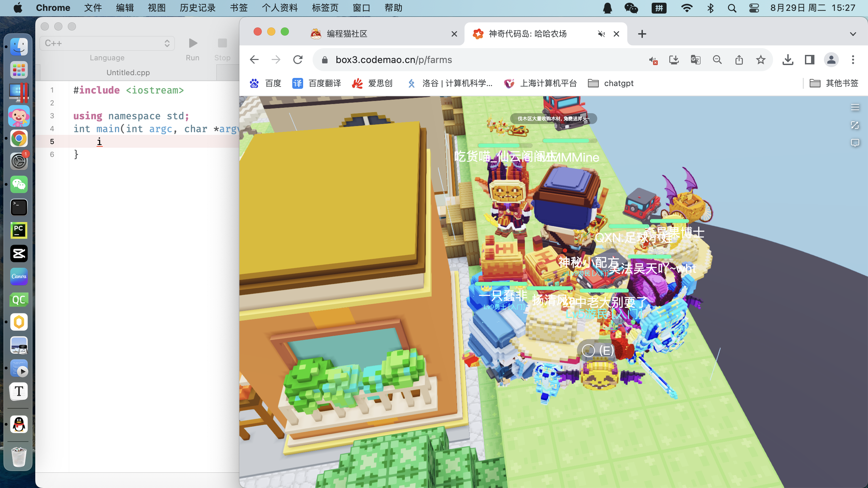This screenshot has width=868, height=488.
Task: Unmute the 神奇代码岛 tab audio
Action: (601, 34)
